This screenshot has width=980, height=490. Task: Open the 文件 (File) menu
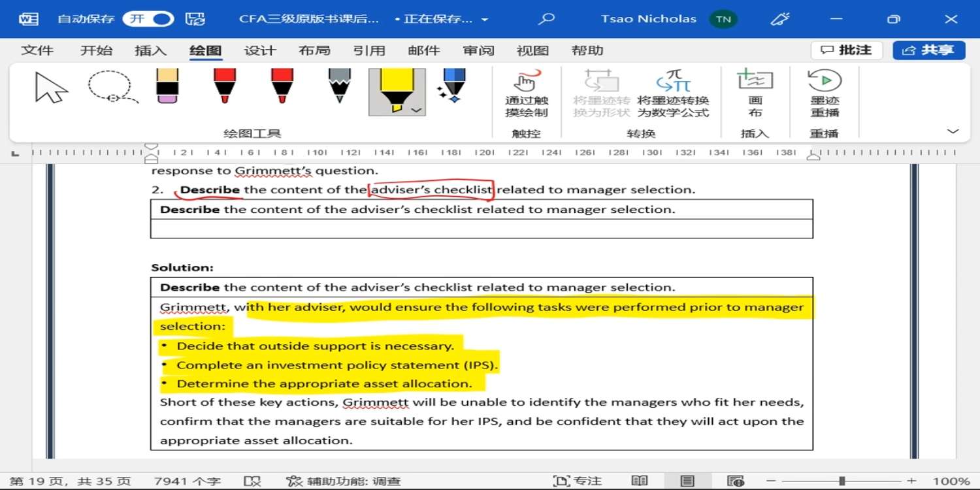point(37,50)
